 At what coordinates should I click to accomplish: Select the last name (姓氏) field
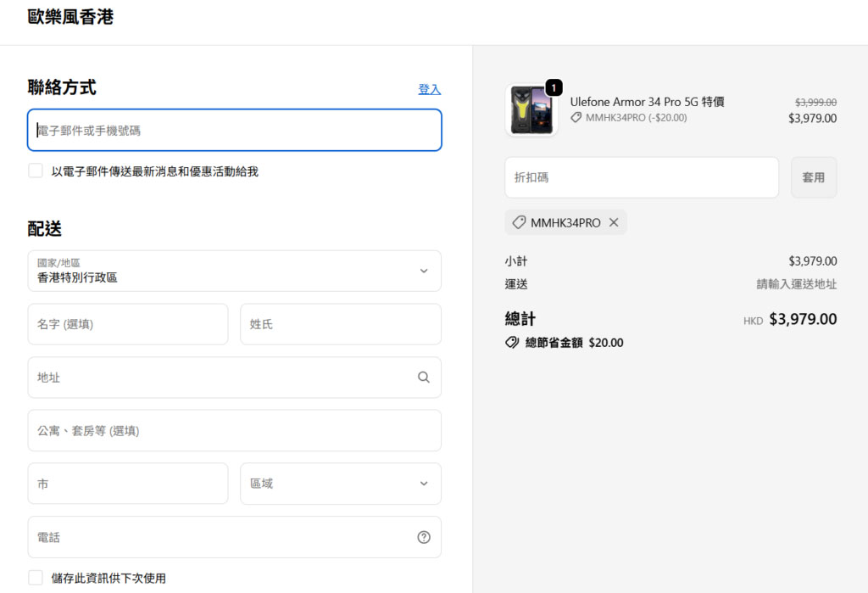340,324
